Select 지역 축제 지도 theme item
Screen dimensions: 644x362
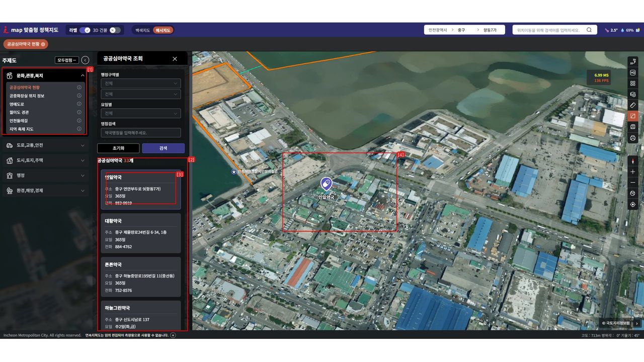tap(21, 129)
